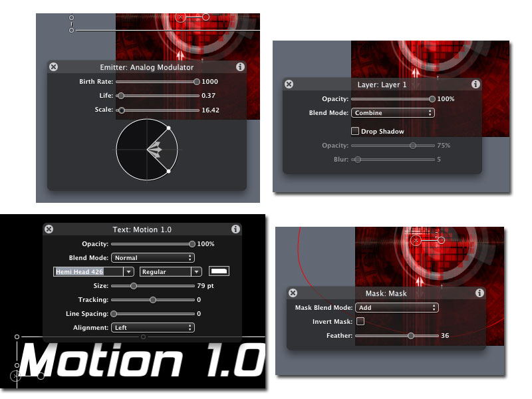Viewport: 532px width, 399px height.
Task: Toggle the Invert Mask checkbox
Action: point(360,321)
